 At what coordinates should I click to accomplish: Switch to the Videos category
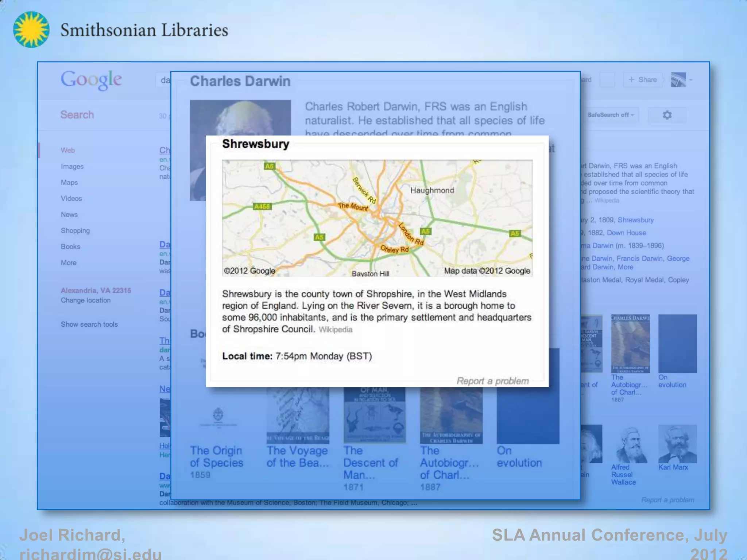click(x=71, y=198)
